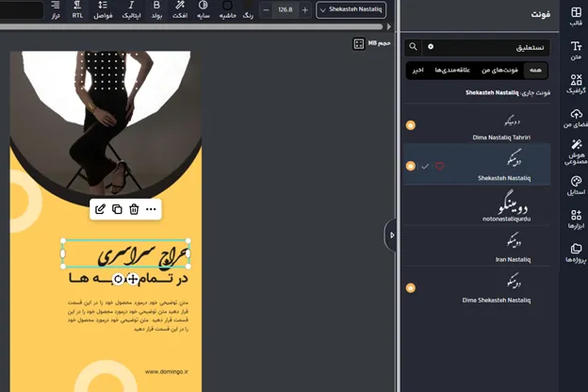Open the text color (رنگ) picker
This screenshot has height=392, width=588.
point(248,9)
